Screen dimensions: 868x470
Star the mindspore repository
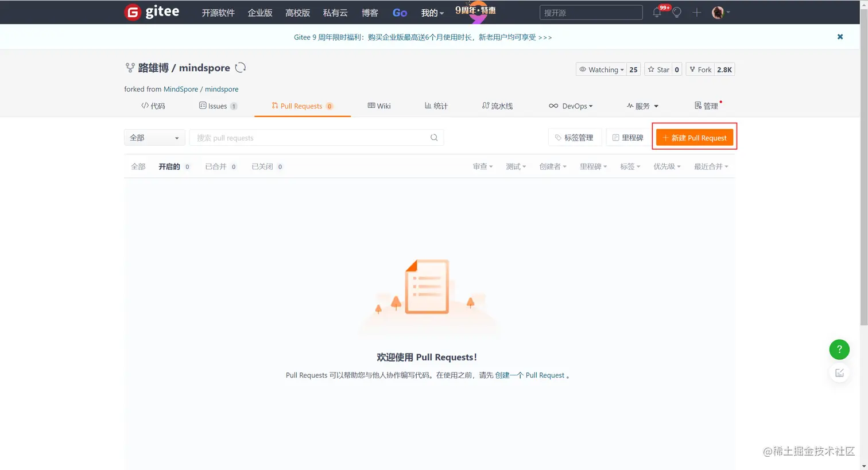pos(658,69)
